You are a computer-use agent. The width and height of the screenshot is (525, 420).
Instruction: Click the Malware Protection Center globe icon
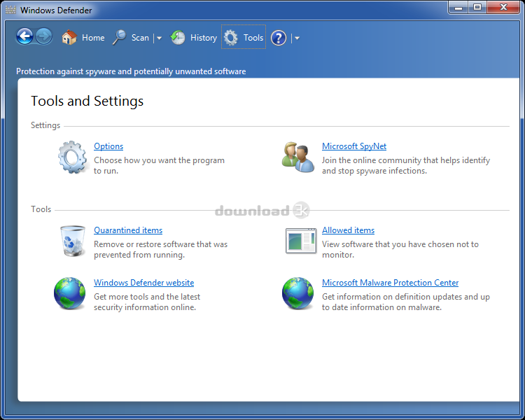[x=297, y=293]
